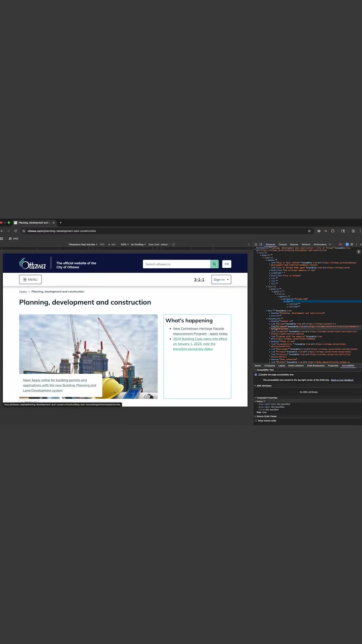Click the DevTools error count badge
The height and width of the screenshot is (644, 362).
[341, 245]
